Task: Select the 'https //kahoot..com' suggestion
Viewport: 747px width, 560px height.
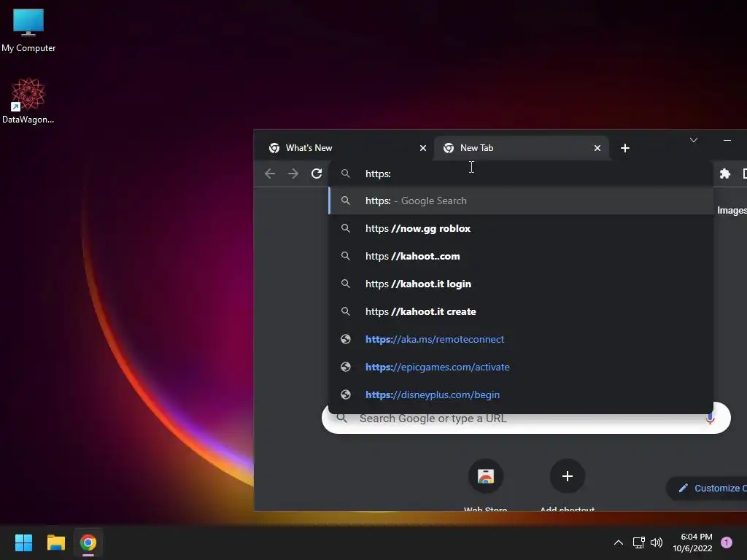Action: point(521,256)
